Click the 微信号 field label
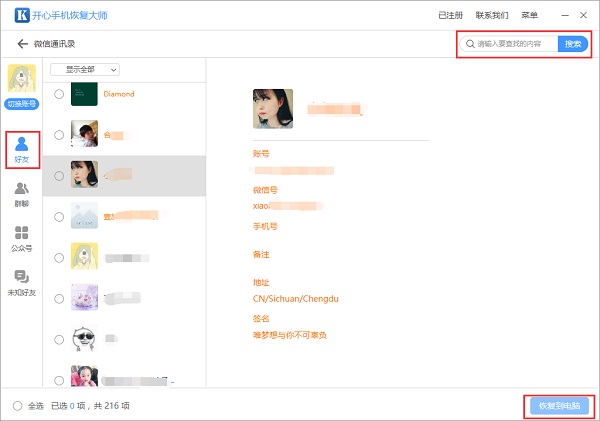 coord(265,190)
